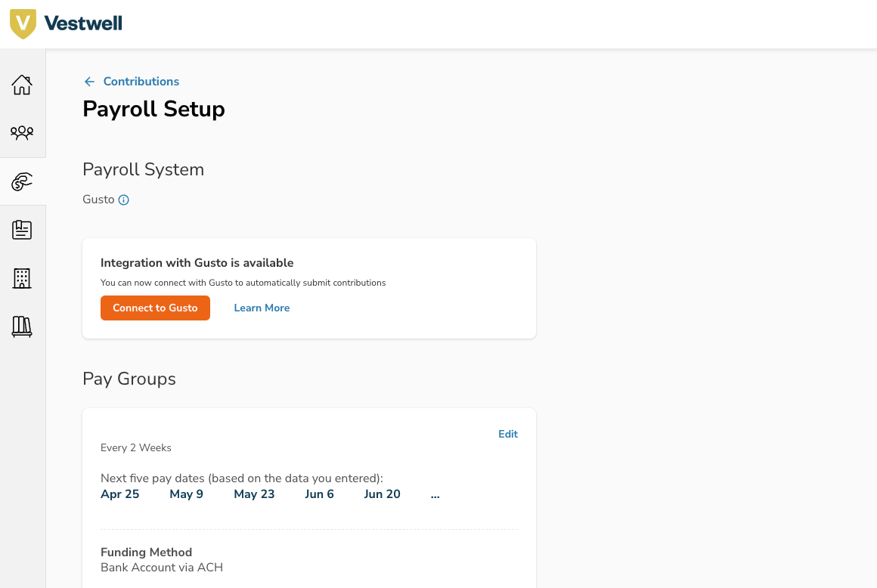Click the info icon next to Gusto
The height and width of the screenshot is (588, 877).
123,200
